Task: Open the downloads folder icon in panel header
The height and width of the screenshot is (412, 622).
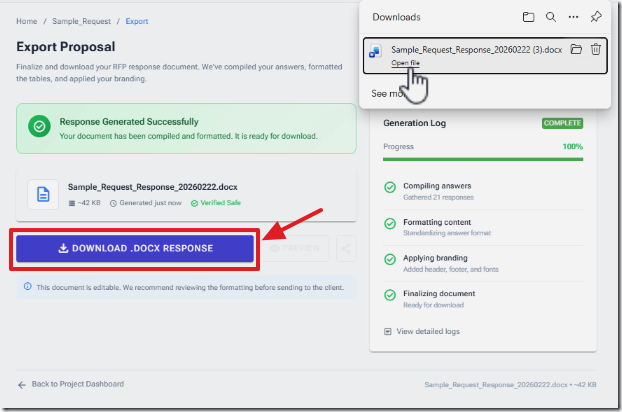Action: (x=528, y=17)
